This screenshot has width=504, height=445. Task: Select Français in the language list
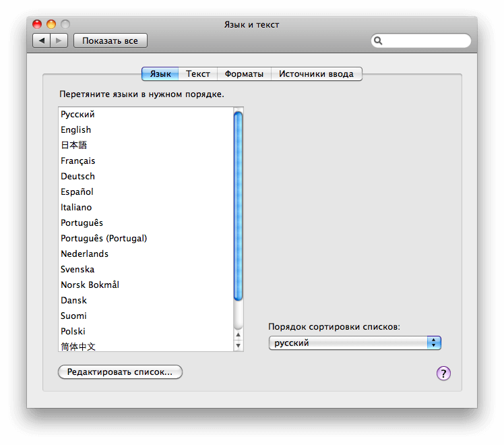pos(146,160)
